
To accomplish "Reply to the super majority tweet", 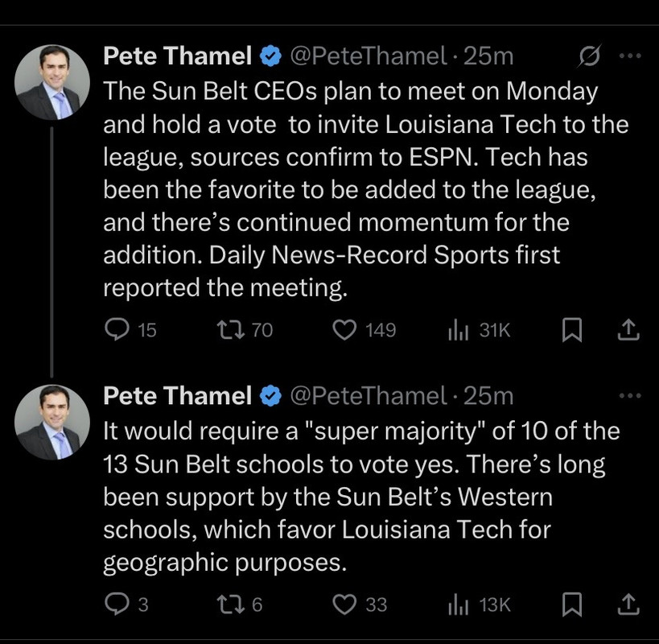I will [118, 605].
